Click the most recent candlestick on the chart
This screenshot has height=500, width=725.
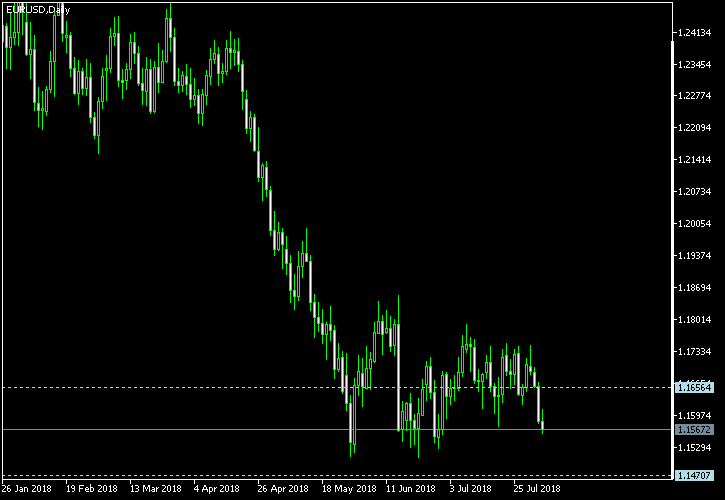[x=542, y=425]
